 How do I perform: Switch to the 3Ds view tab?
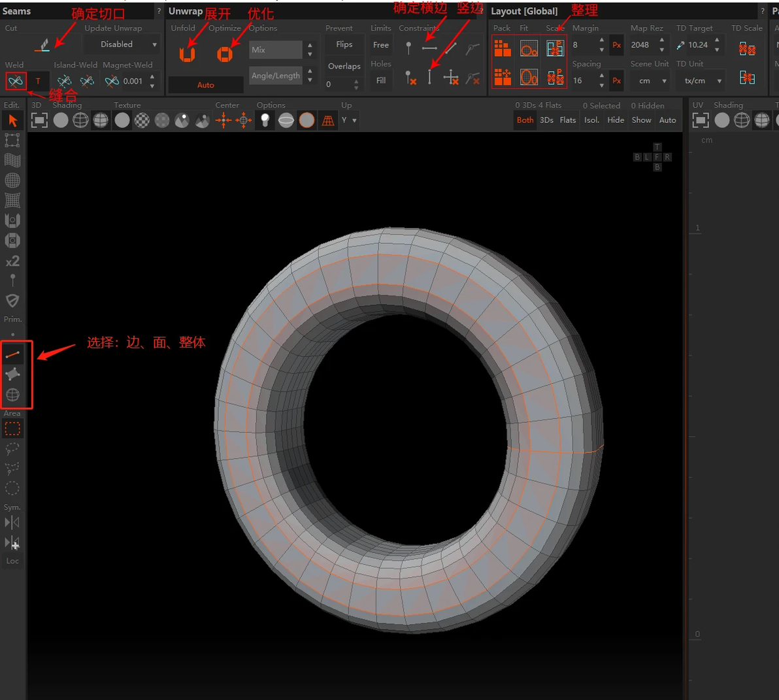pos(547,120)
